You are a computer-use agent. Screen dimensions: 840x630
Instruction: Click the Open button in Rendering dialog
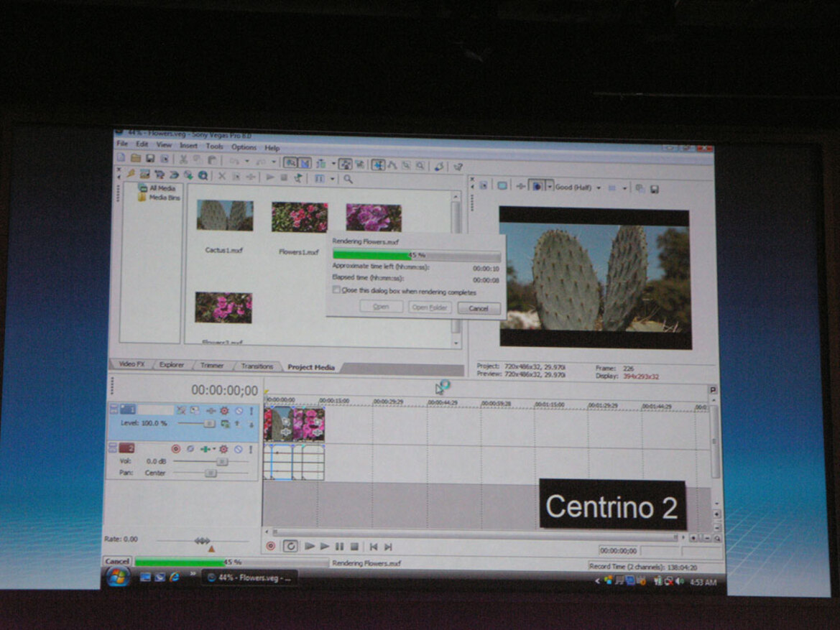381,307
